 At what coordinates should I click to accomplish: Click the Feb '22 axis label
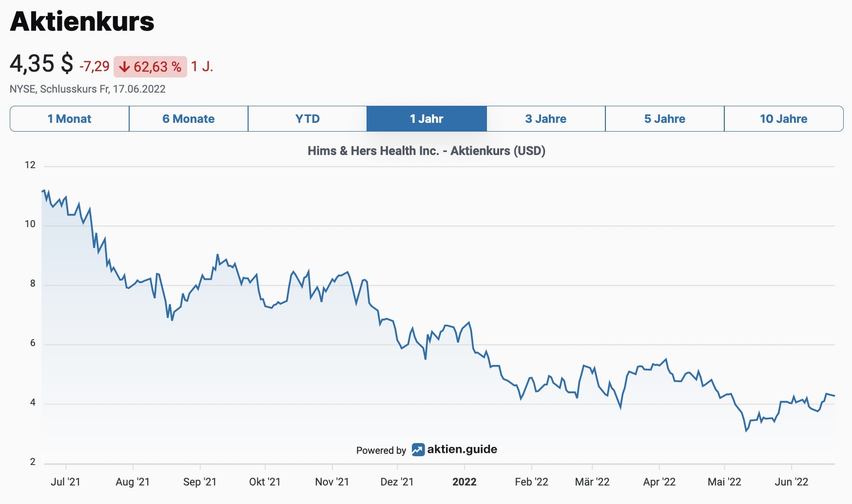coord(531,482)
